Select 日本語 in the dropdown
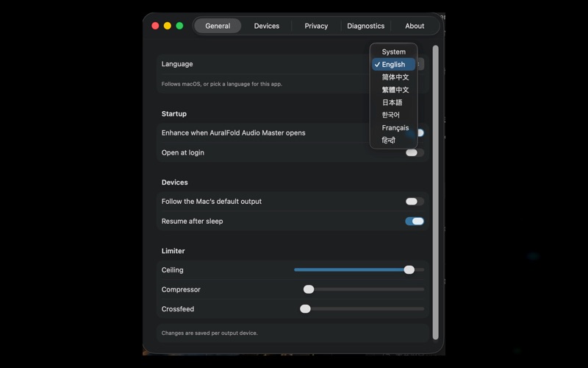Viewport: 588px width, 368px height. click(393, 102)
